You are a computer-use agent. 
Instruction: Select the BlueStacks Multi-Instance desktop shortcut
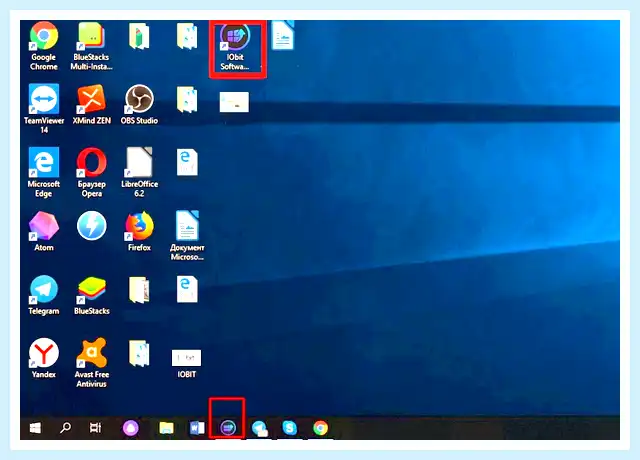coord(91,46)
